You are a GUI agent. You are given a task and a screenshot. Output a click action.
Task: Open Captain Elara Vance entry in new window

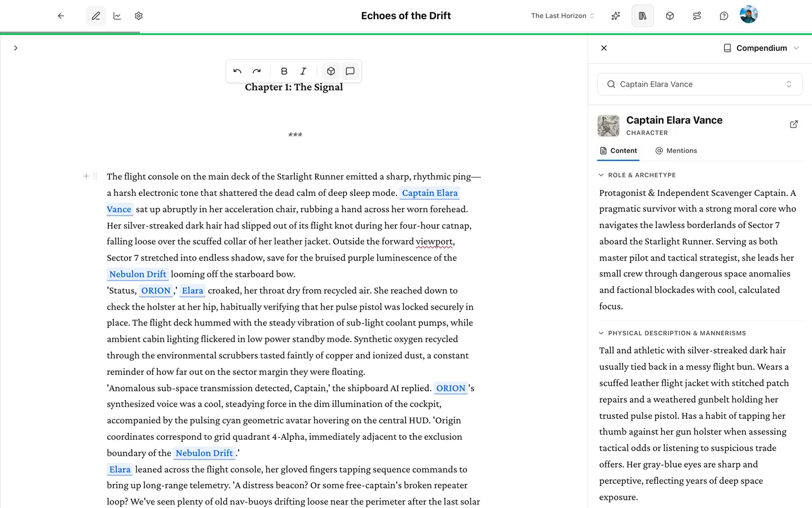click(794, 124)
